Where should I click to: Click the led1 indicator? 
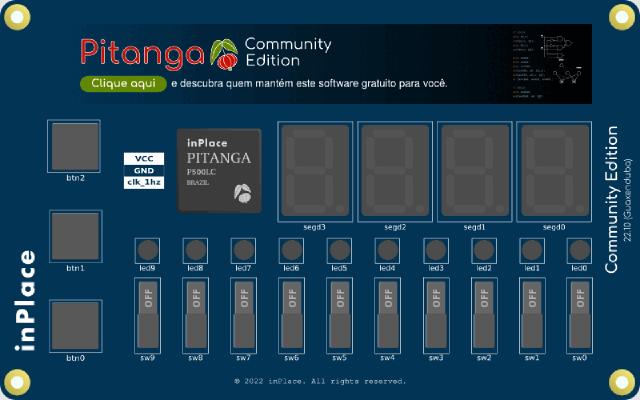(x=532, y=251)
